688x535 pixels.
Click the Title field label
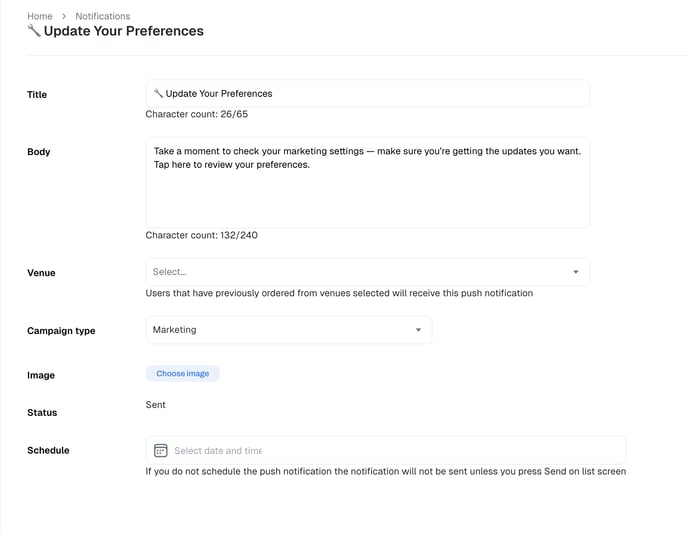tap(37, 94)
